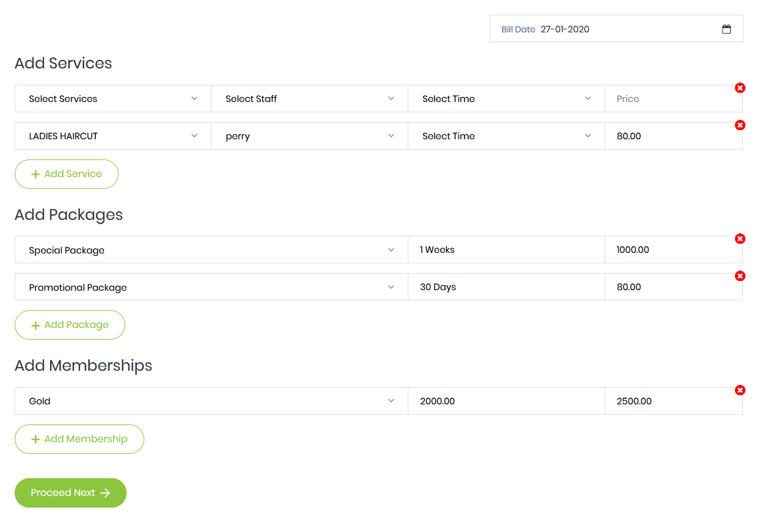
Task: Open the perry staff dropdown
Action: pyautogui.click(x=309, y=136)
